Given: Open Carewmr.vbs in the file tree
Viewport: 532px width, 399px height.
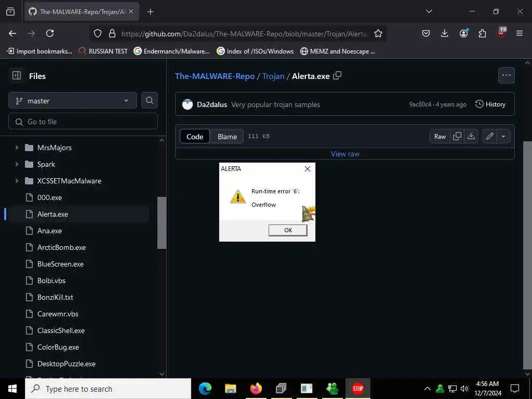Looking at the screenshot, I should (58, 314).
